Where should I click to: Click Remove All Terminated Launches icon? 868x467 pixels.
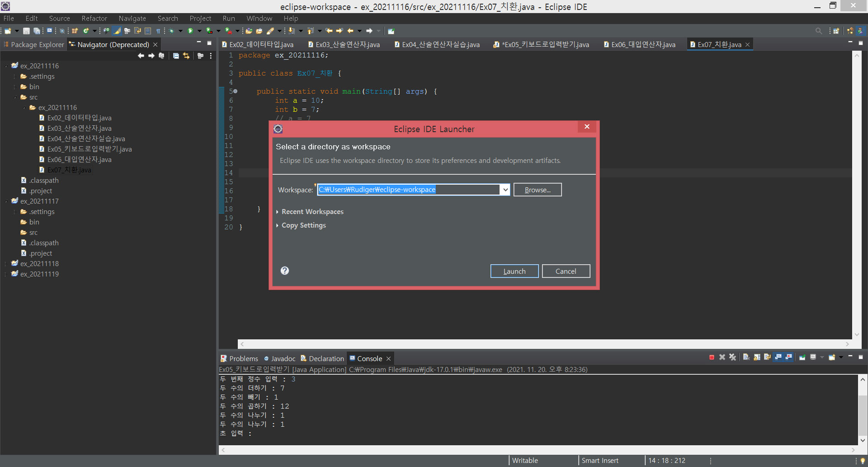(x=732, y=357)
